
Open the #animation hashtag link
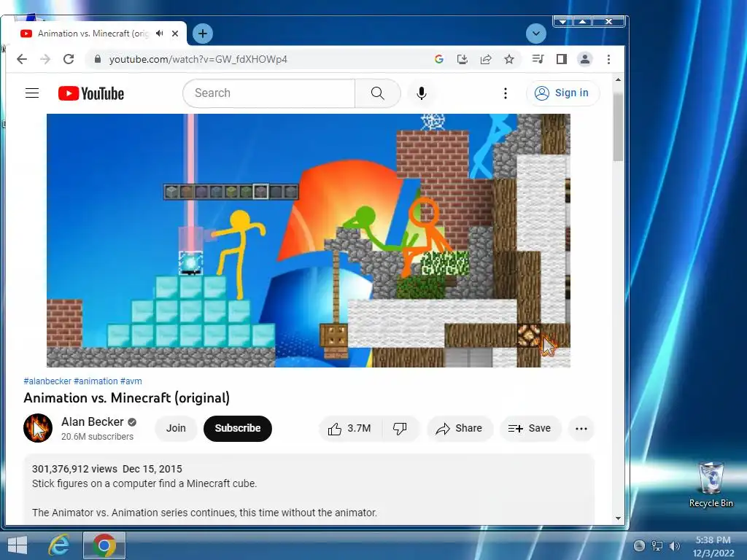96,381
